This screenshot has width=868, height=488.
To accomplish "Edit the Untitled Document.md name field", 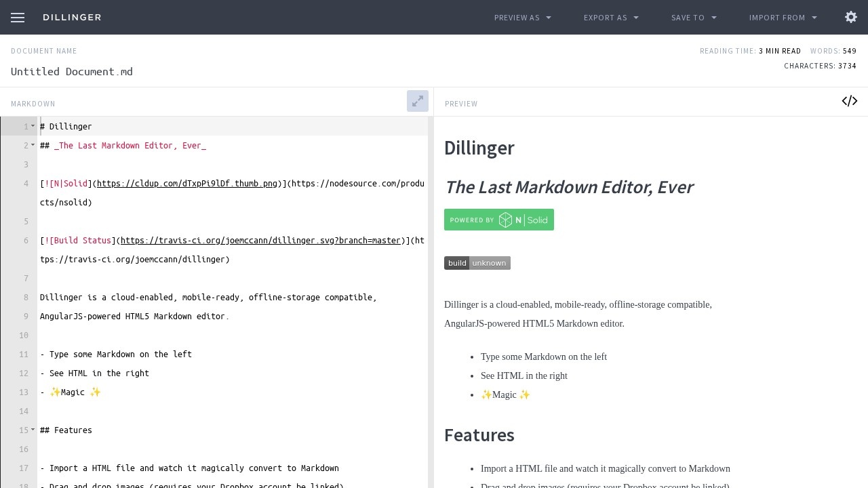I will pyautogui.click(x=72, y=71).
